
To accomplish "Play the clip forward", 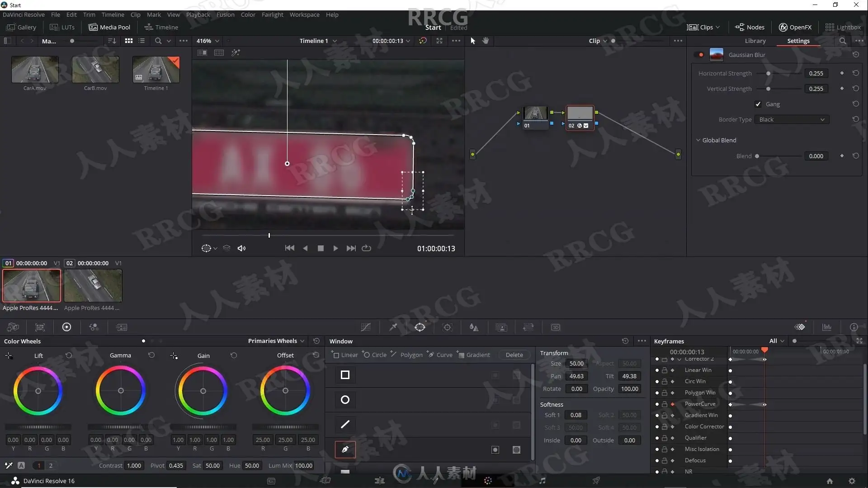I will 335,248.
